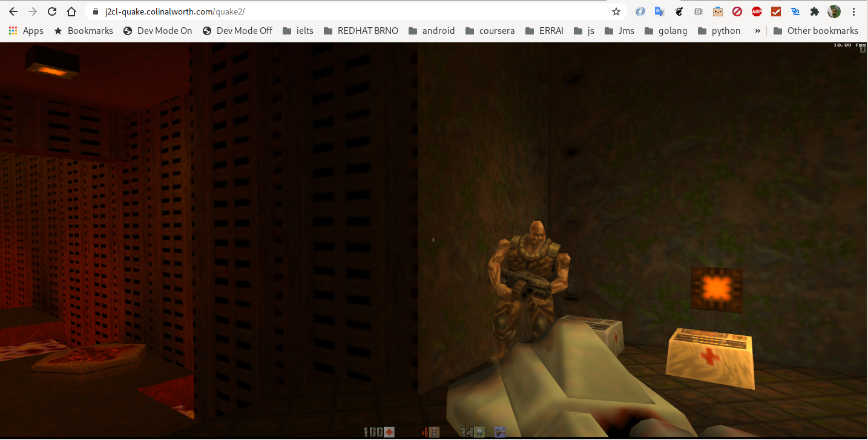Image resolution: width=868 pixels, height=440 pixels.
Task: Open the Jms bookmark folder
Action: [619, 31]
